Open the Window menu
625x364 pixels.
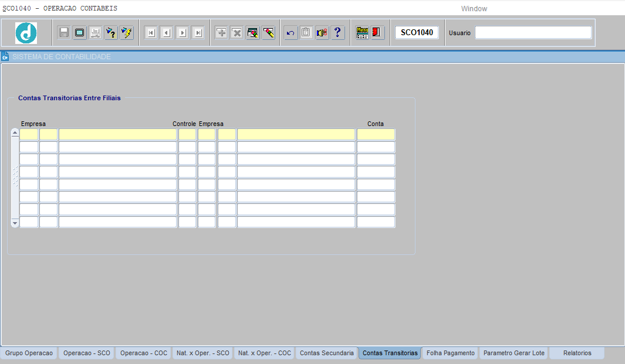coord(474,9)
